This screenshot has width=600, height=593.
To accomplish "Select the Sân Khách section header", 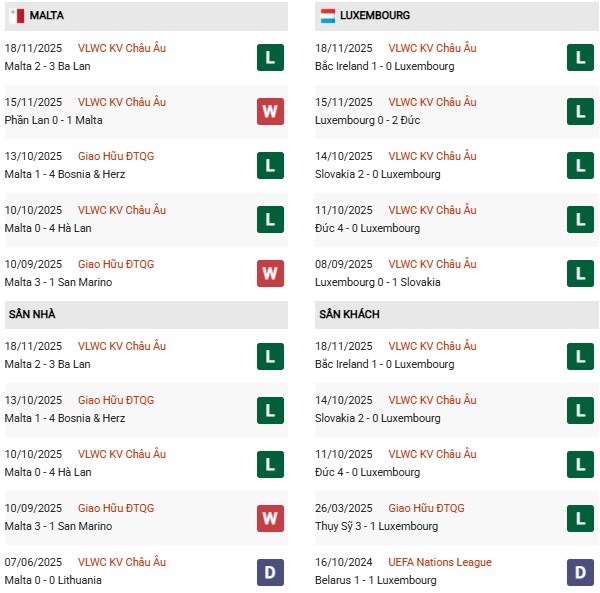I will pyautogui.click(x=349, y=314).
